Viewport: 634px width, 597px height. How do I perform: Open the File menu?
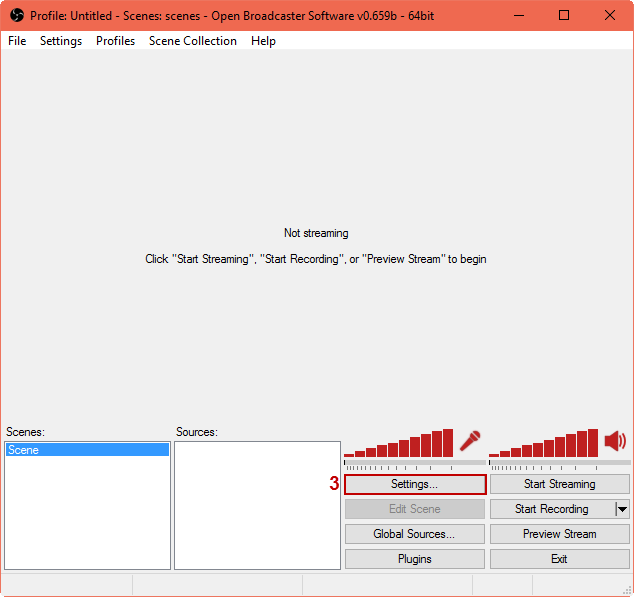point(17,41)
